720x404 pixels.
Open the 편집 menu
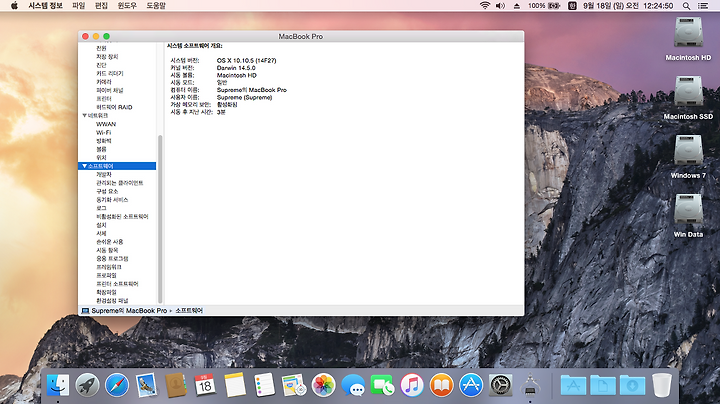tap(101, 6)
